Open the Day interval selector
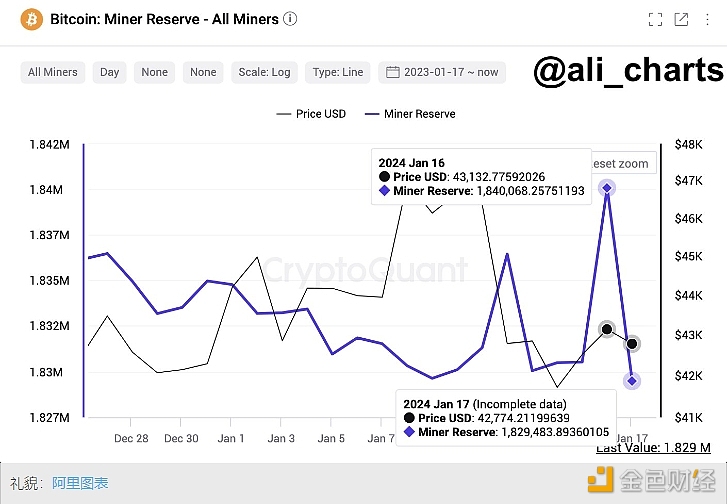727x504 pixels. coord(109,72)
